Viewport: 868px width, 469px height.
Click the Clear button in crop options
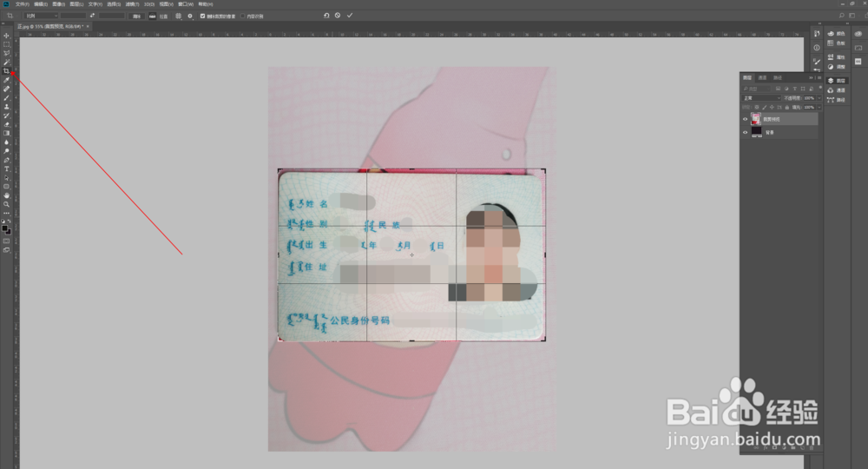click(136, 16)
